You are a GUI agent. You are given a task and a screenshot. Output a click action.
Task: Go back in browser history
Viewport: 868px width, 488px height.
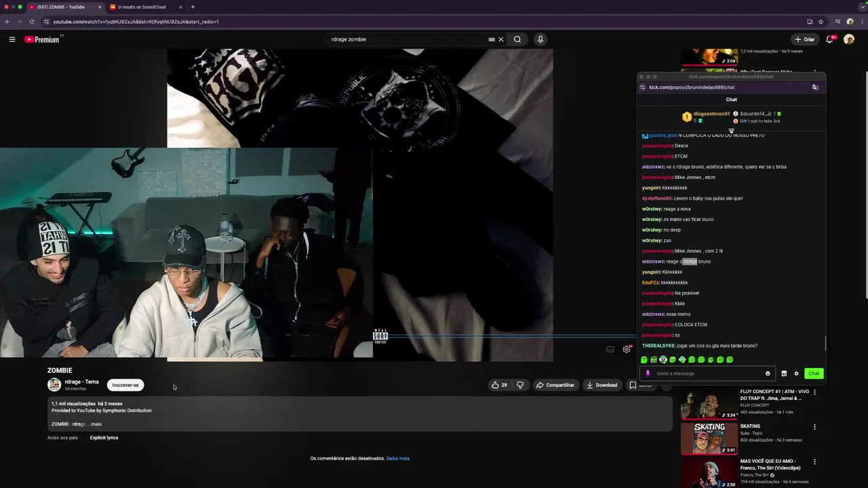tap(7, 22)
